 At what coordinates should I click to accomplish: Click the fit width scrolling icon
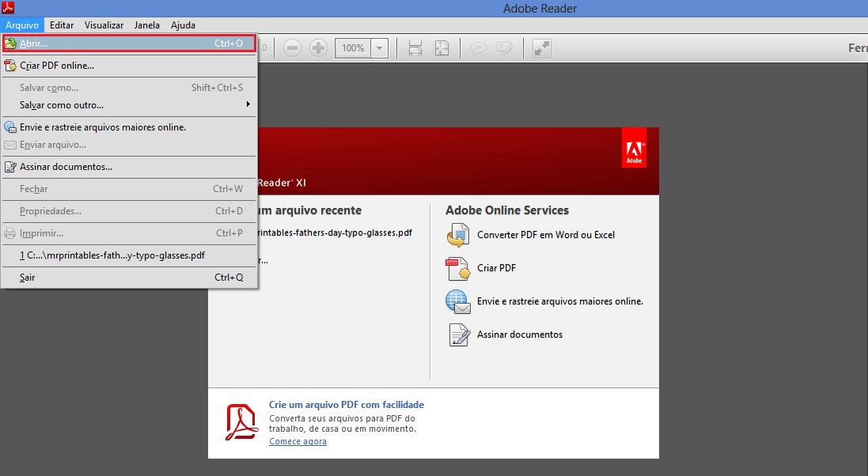click(415, 48)
